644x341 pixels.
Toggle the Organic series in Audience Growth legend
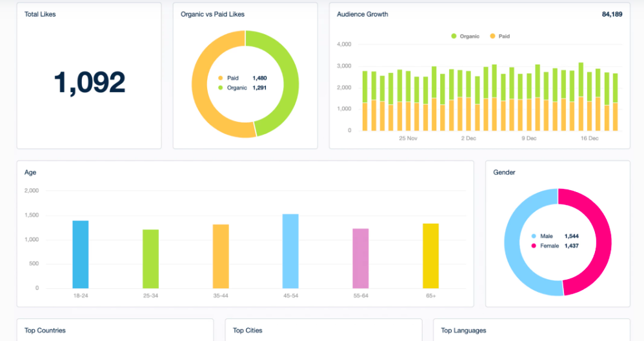(x=465, y=36)
